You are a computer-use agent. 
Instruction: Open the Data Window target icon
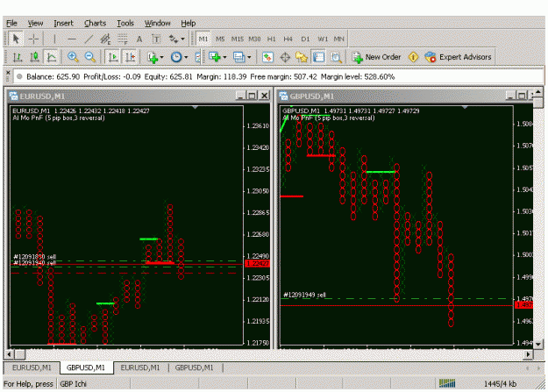point(285,57)
